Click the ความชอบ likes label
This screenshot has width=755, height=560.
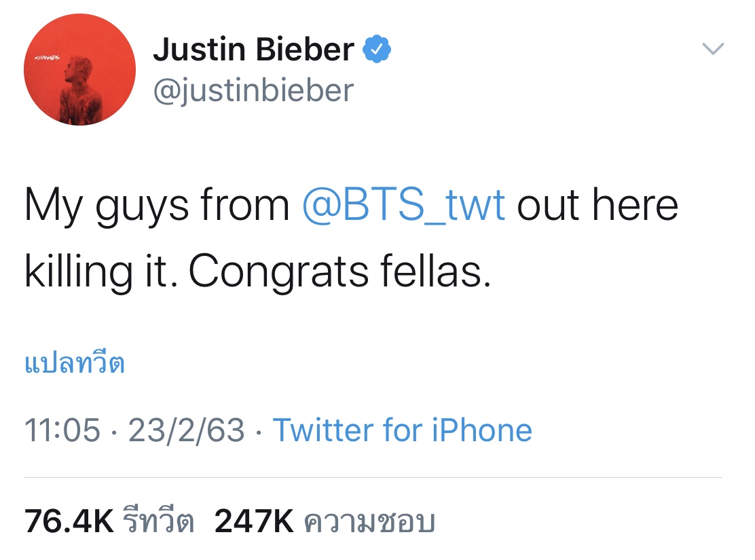click(368, 522)
